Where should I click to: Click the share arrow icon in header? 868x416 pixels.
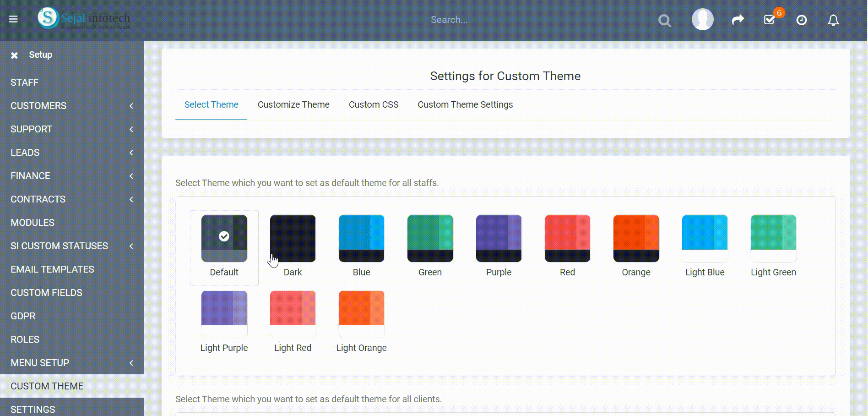click(738, 20)
